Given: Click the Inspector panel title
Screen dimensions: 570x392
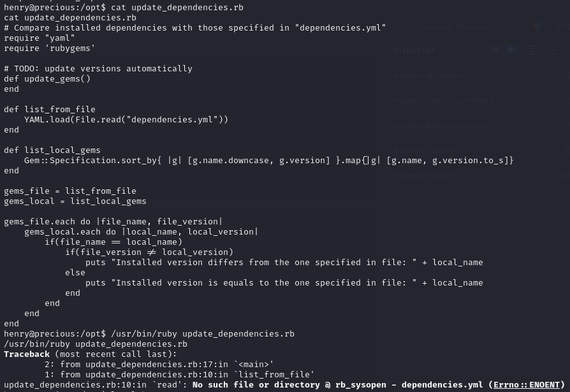Looking at the screenshot, I should coord(414,50).
